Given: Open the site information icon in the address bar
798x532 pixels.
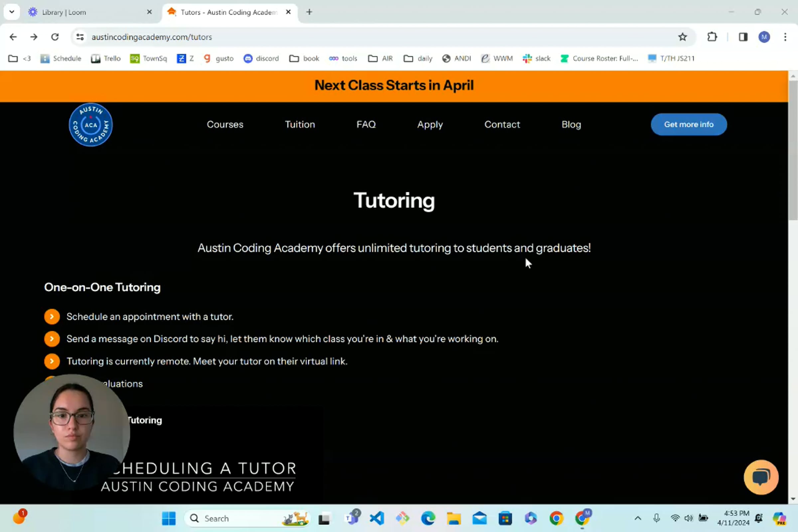Looking at the screenshot, I should 80,37.
